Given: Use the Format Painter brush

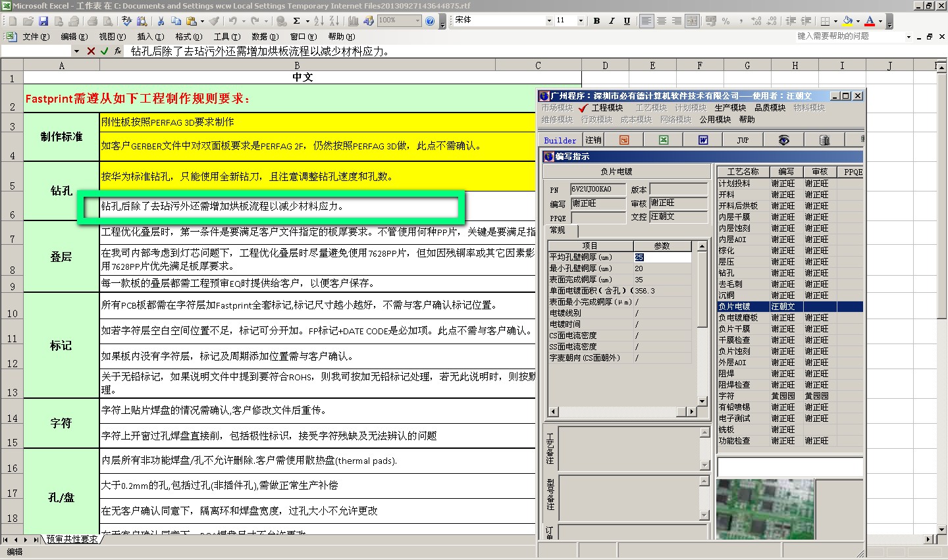Looking at the screenshot, I should point(214,21).
